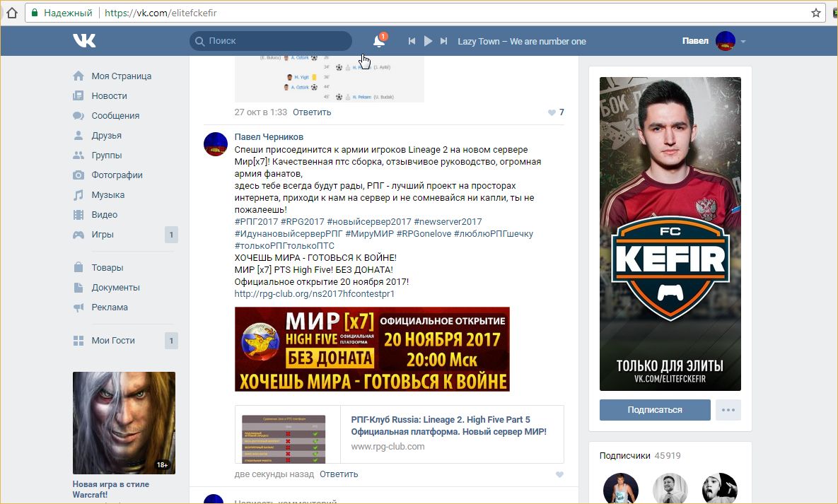Go to the previous track
Viewport: 838px width, 504px height.
412,41
